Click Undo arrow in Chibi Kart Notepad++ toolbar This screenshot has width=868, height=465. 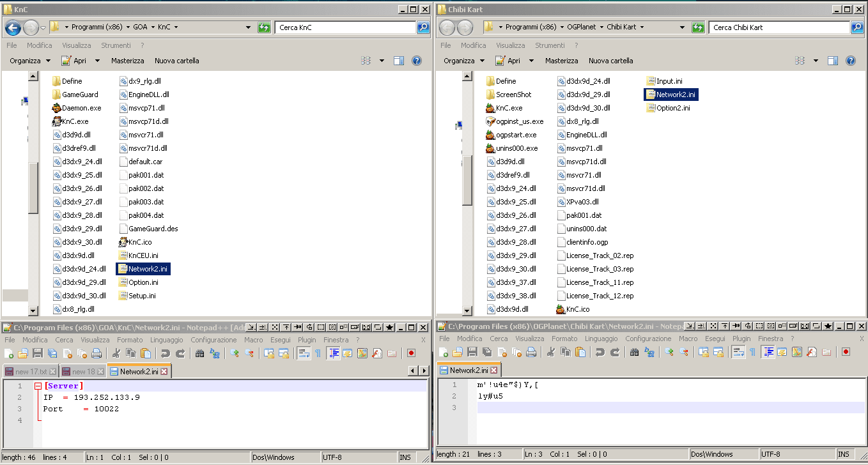click(x=600, y=353)
